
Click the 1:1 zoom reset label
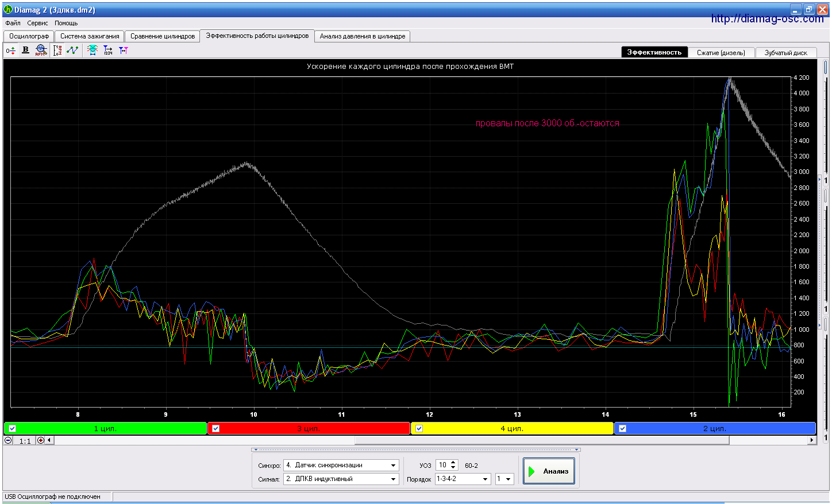[x=25, y=441]
